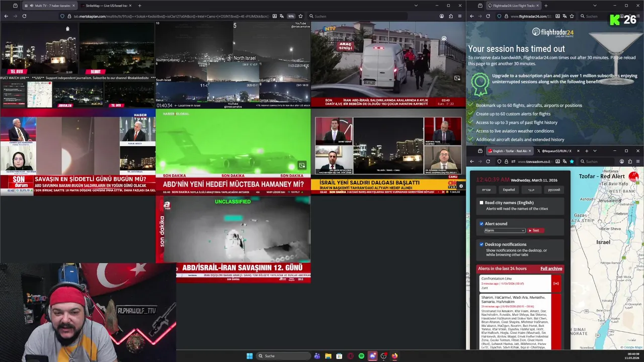Open Spotify from the taskbar

click(361, 356)
